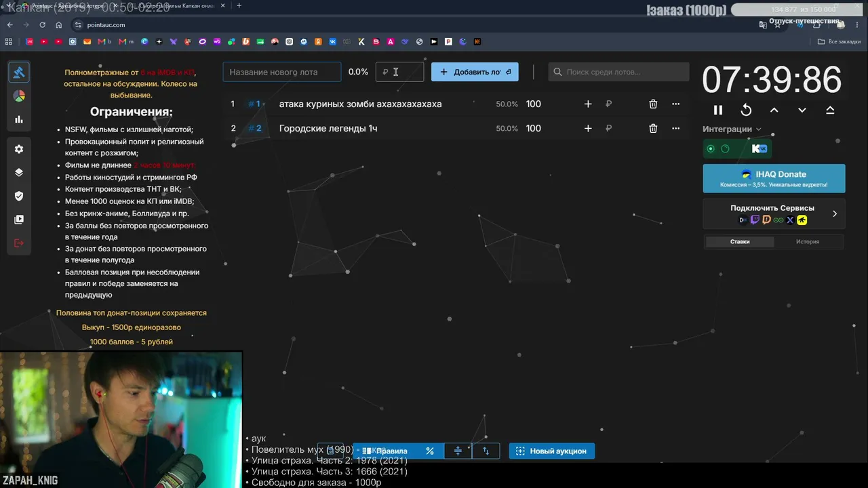Screen dimensions: 868x488
Task: Delete the lot "Городские легенды 1ч"
Action: coord(653,128)
